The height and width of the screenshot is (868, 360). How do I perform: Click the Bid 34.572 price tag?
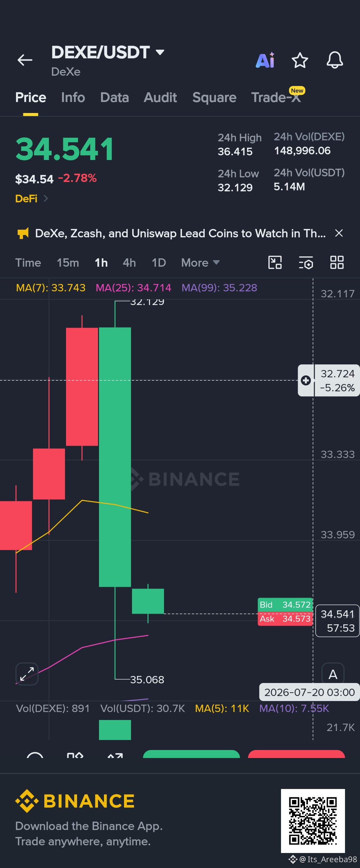point(285,605)
